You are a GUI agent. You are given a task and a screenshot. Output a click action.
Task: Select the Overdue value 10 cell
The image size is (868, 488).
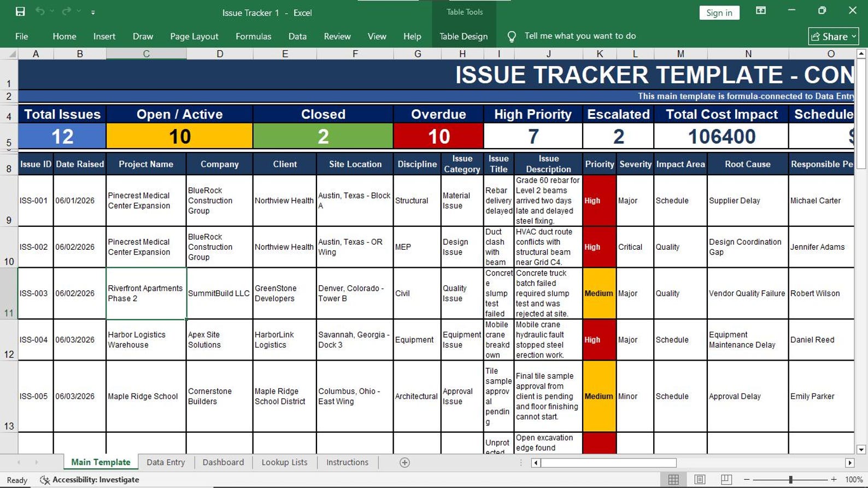[438, 136]
